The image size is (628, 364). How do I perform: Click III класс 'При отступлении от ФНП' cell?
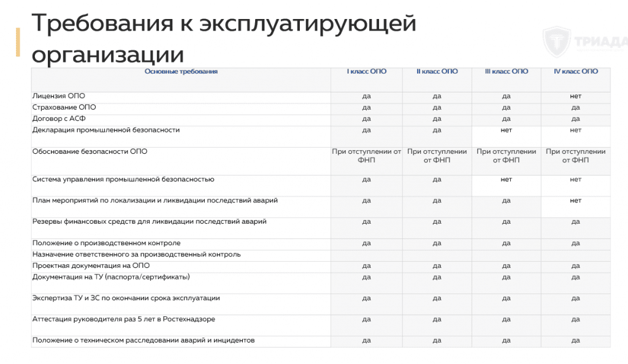pyautogui.click(x=506, y=156)
